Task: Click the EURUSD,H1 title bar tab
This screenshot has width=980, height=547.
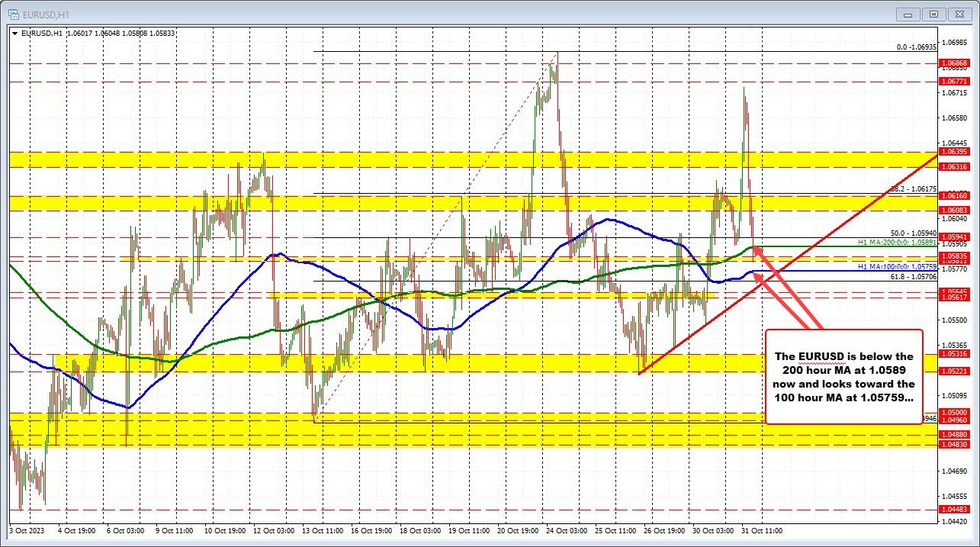Action: 46,13
